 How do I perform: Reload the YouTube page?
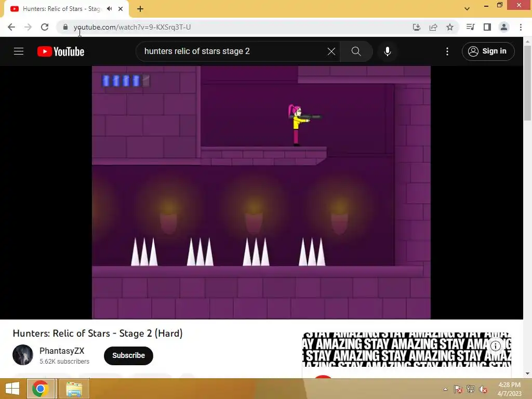point(45,27)
